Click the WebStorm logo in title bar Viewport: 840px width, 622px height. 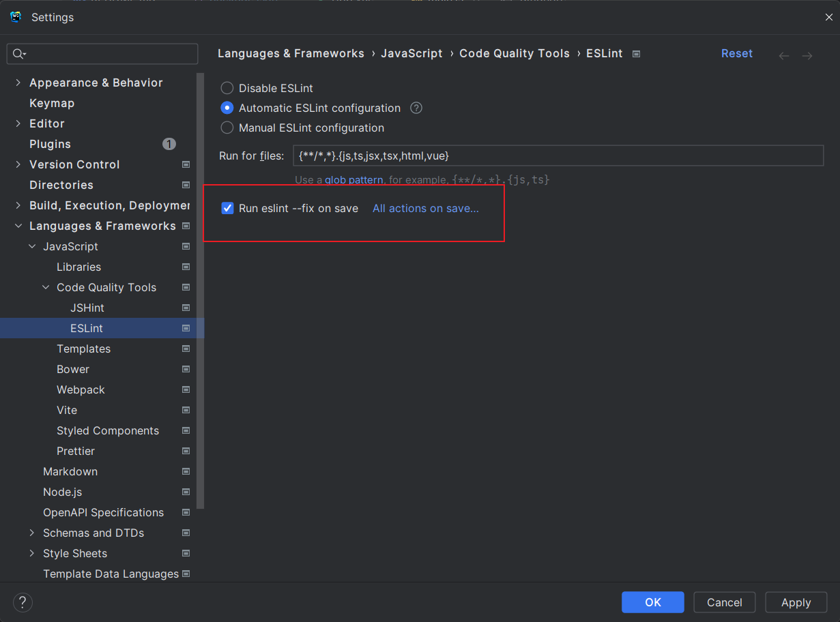pos(16,17)
